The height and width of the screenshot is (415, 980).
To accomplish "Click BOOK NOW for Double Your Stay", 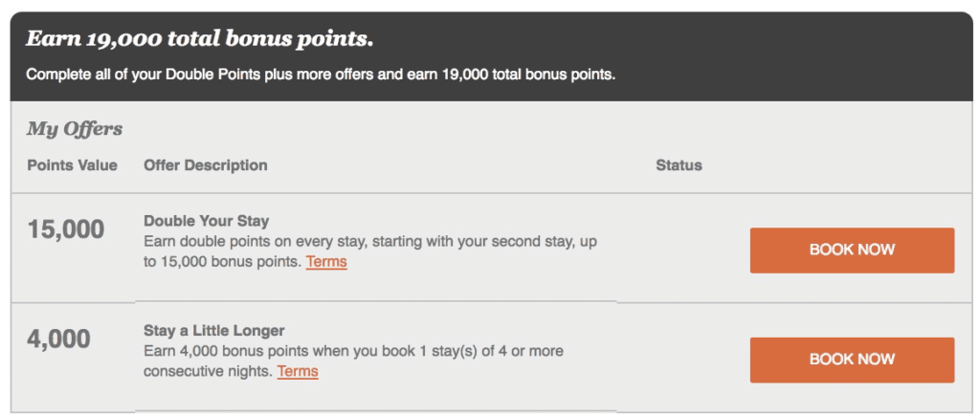I will click(852, 250).
